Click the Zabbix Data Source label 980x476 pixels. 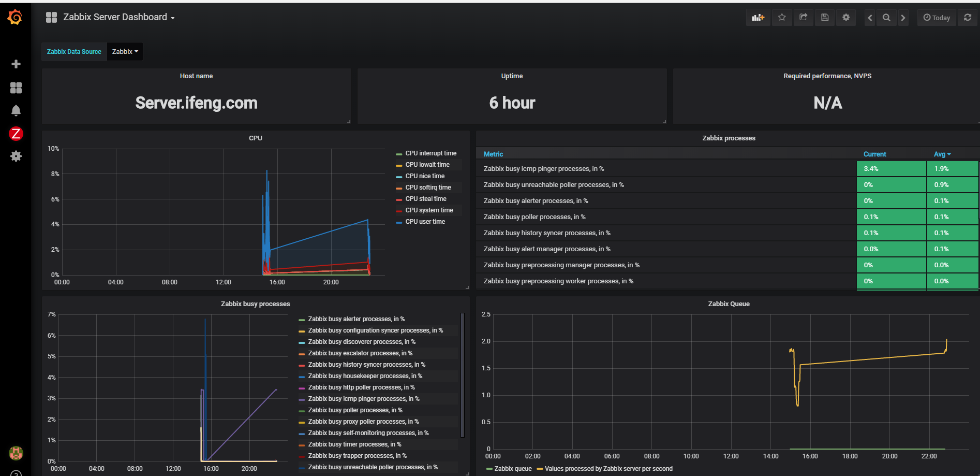[74, 52]
